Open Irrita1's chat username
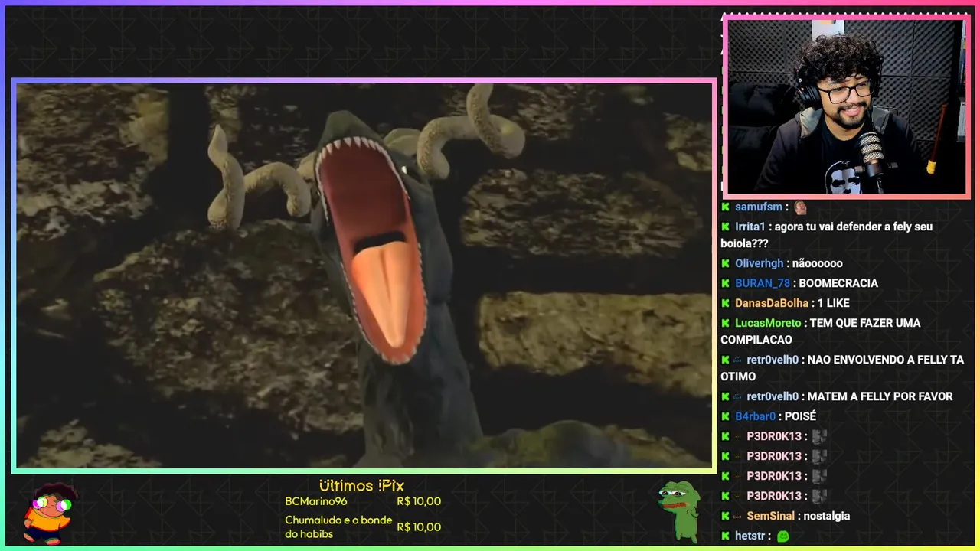 [x=750, y=227]
